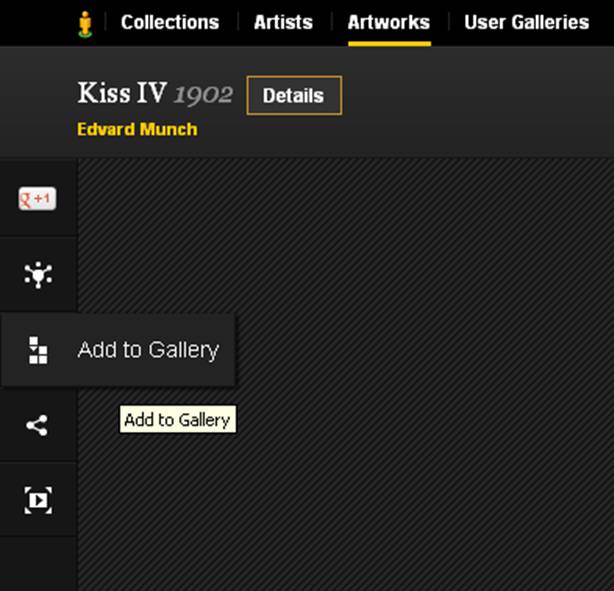The height and width of the screenshot is (591, 614).
Task: Open the share icon in sidebar
Action: 37,425
